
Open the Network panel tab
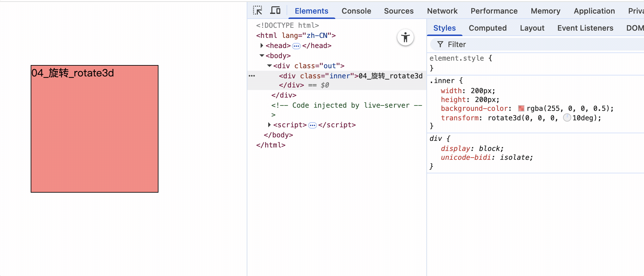coord(442,11)
